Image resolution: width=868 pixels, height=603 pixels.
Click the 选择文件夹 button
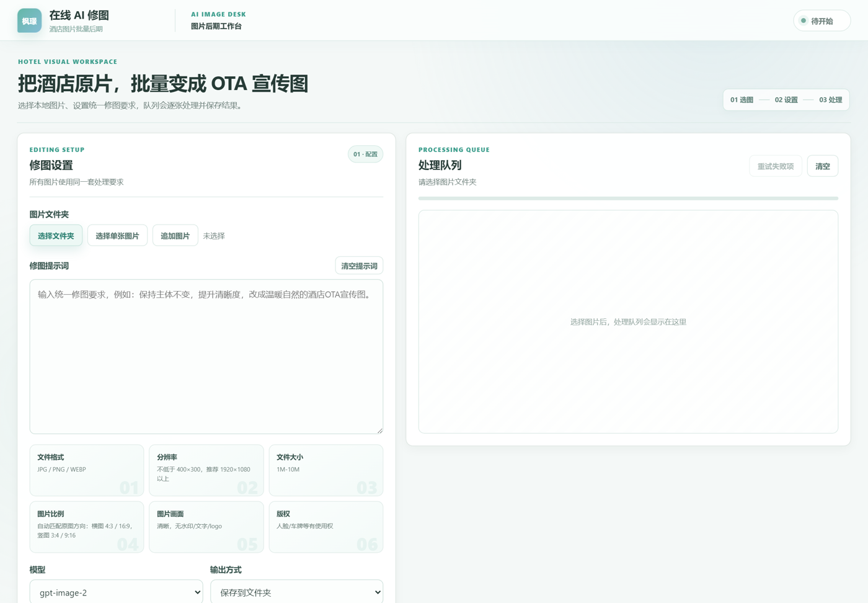click(56, 236)
